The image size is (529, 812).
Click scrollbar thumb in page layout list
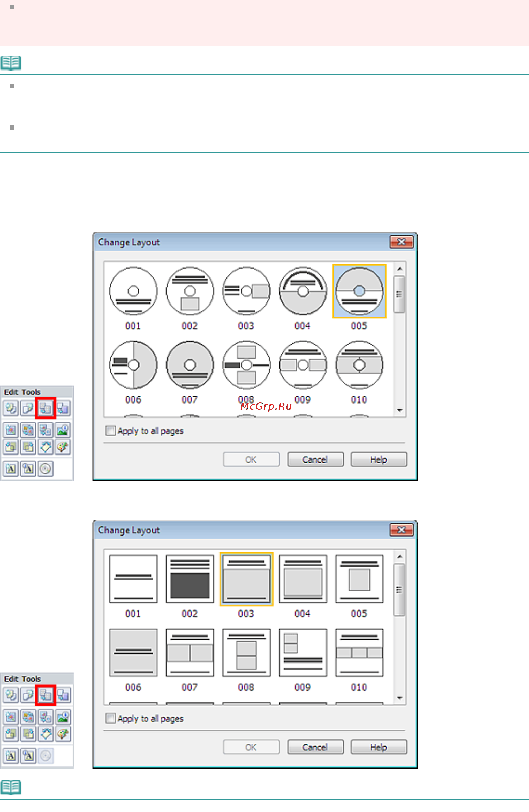click(399, 590)
